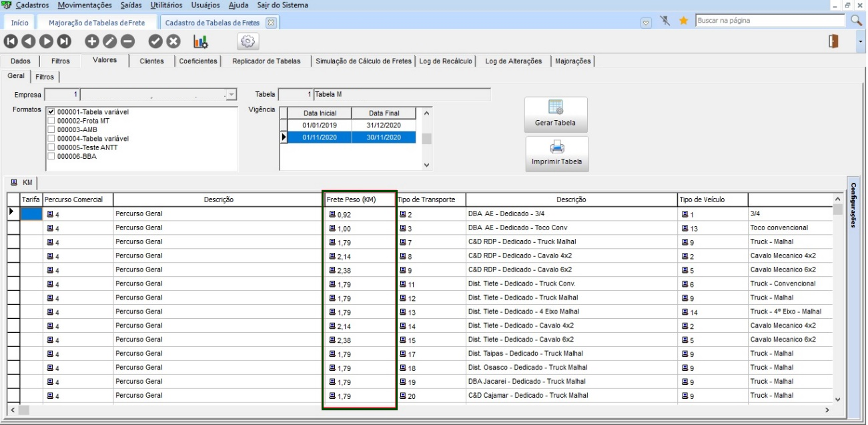Click the add new record plus icon
The height and width of the screenshot is (425, 868).
(92, 41)
